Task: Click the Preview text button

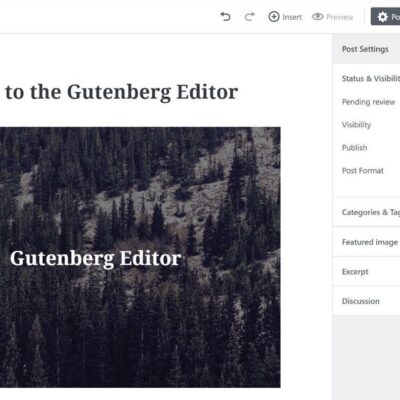Action: click(340, 17)
